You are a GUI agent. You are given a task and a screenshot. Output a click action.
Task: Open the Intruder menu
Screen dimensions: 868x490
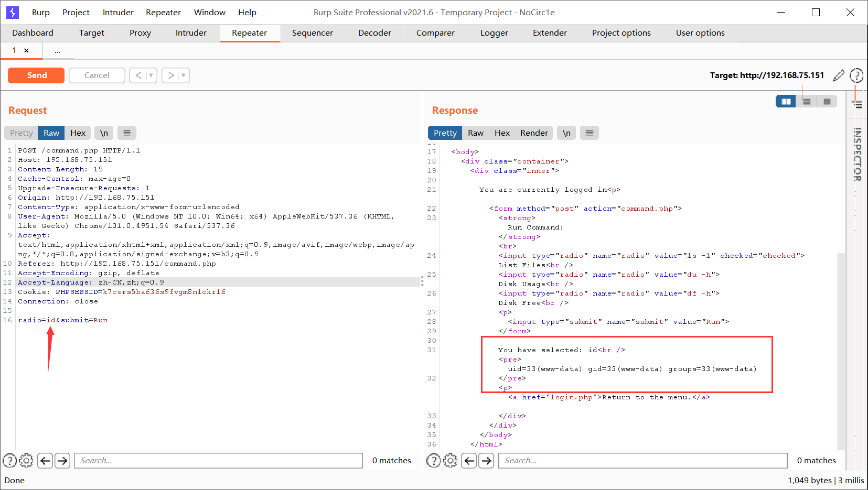coord(118,12)
